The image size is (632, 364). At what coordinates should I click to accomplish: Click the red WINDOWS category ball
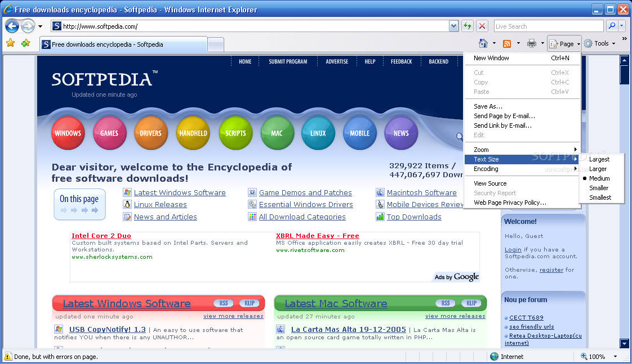(x=68, y=133)
